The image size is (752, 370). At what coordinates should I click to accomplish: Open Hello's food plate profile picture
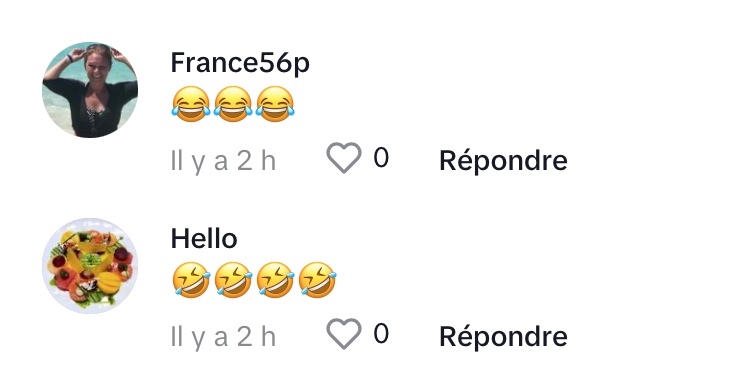coord(90,266)
